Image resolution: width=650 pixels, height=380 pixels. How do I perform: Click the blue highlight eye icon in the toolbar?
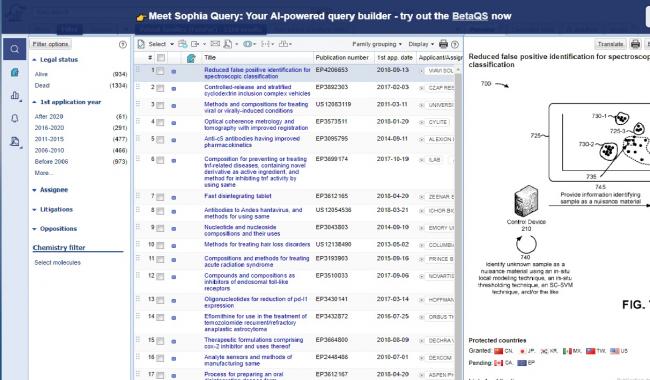tap(247, 44)
